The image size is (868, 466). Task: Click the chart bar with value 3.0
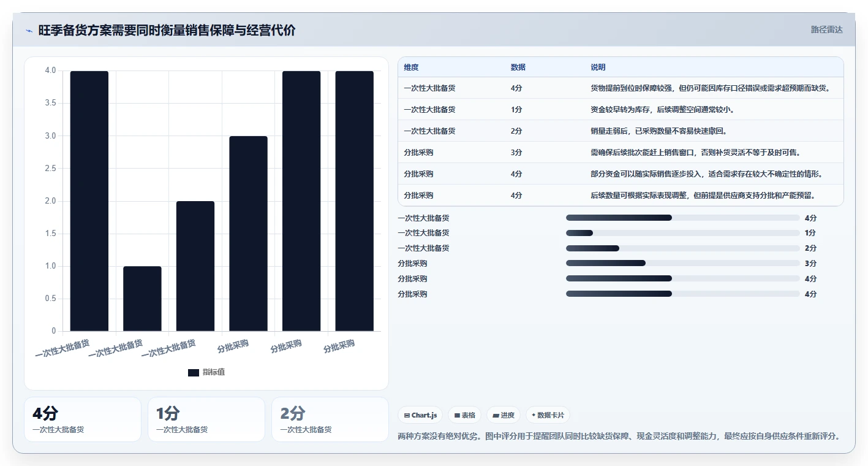[248, 234]
